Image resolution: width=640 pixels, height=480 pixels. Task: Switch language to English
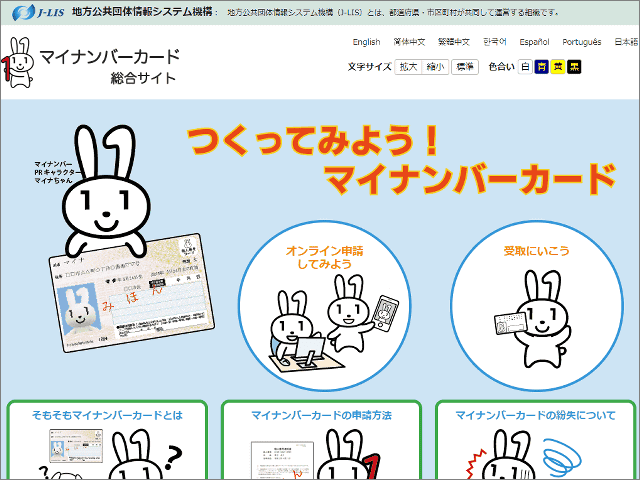tap(366, 43)
